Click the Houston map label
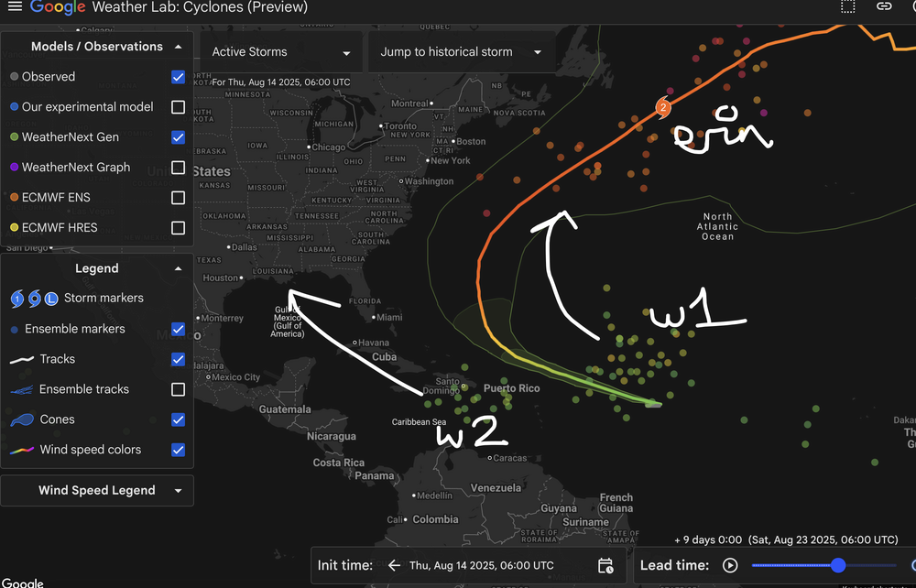916x588 pixels. pos(220,278)
